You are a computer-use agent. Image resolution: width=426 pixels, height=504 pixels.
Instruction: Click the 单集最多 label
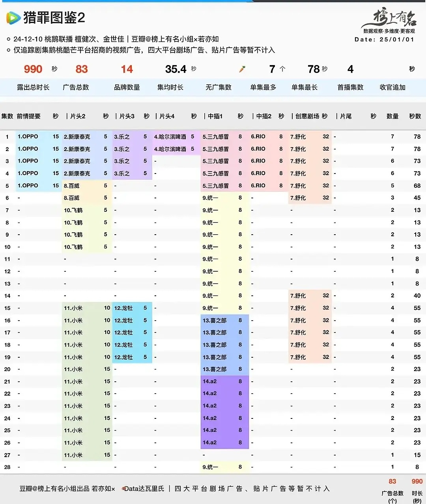263,87
